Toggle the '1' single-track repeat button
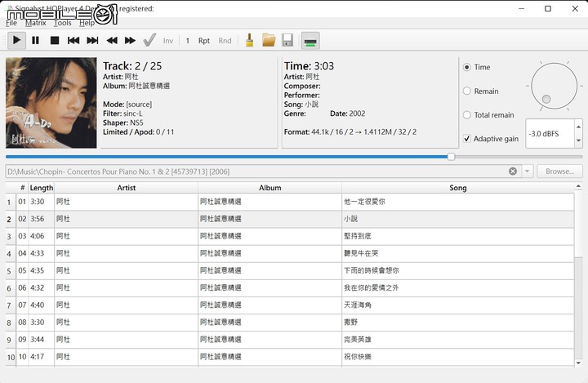Viewport: 588px width, 383px height. (x=188, y=41)
